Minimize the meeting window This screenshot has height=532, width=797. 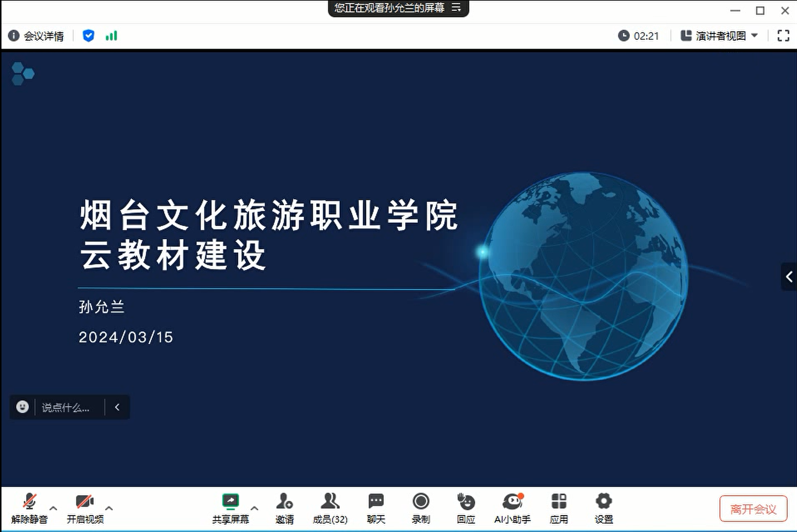pos(735,10)
